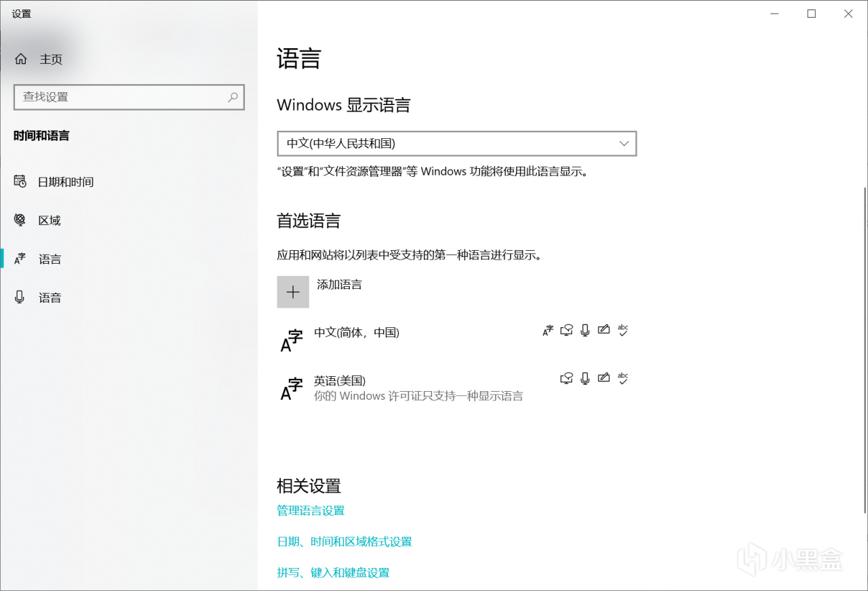Viewport: 868px width, 591px height.
Task: Open the 管理语言设置 link
Action: [311, 510]
